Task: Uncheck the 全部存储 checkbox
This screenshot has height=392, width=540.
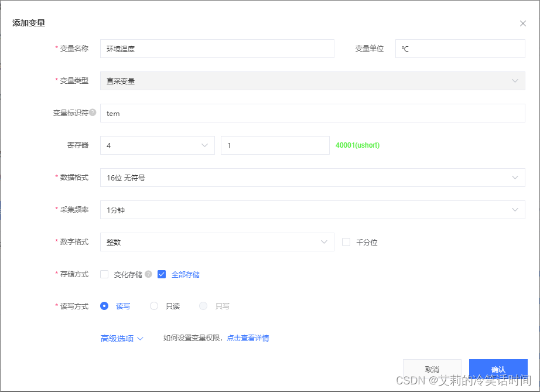Action: pyautogui.click(x=162, y=274)
